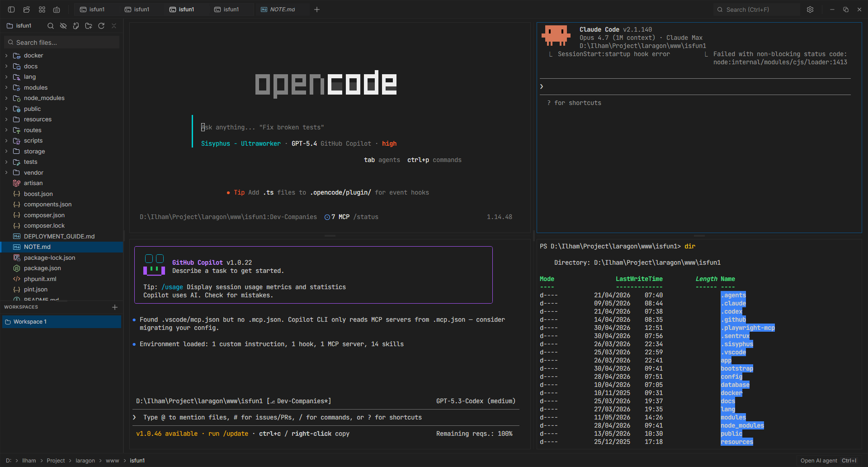Click the run /update notice in Copilot
Viewport: 868px width, 467px height.
(228, 434)
